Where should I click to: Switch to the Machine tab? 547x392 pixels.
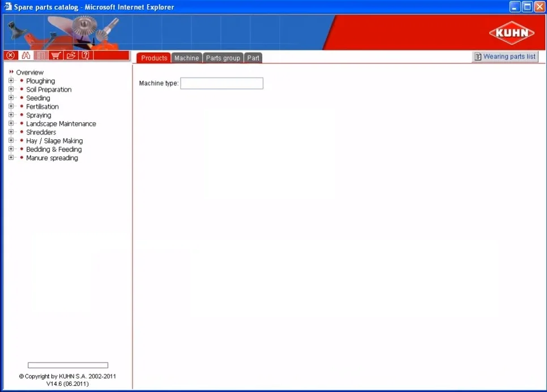coord(187,58)
